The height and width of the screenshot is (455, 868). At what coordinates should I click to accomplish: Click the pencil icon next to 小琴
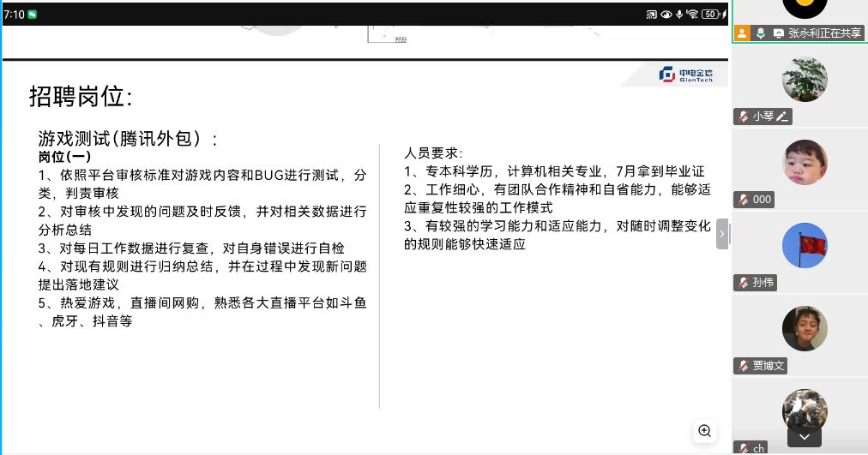coord(782,117)
